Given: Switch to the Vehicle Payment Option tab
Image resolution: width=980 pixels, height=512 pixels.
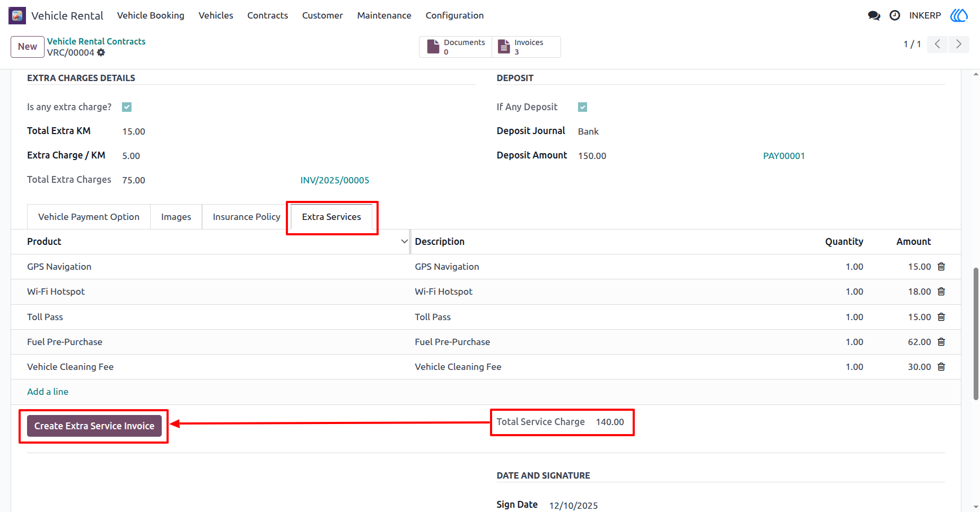Looking at the screenshot, I should (x=89, y=217).
